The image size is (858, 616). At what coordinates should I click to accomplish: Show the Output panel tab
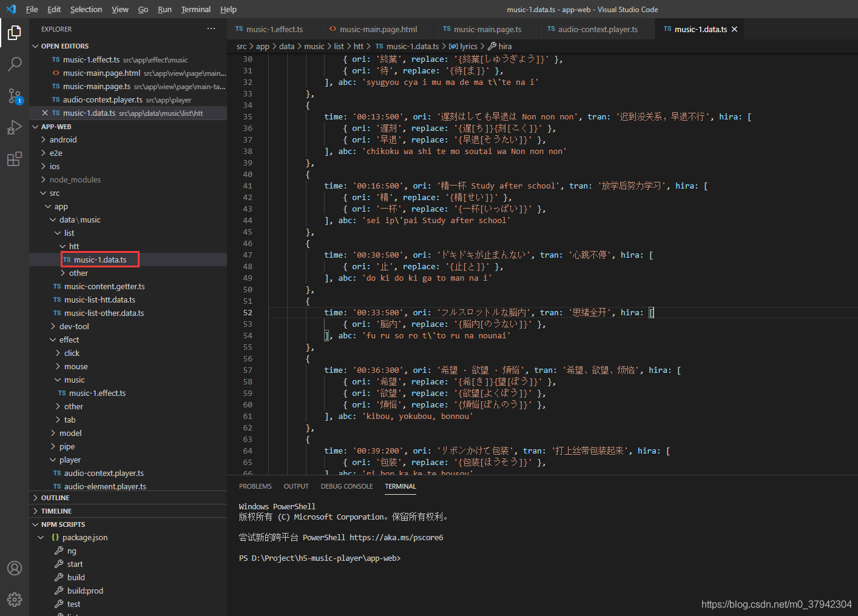[296, 486]
